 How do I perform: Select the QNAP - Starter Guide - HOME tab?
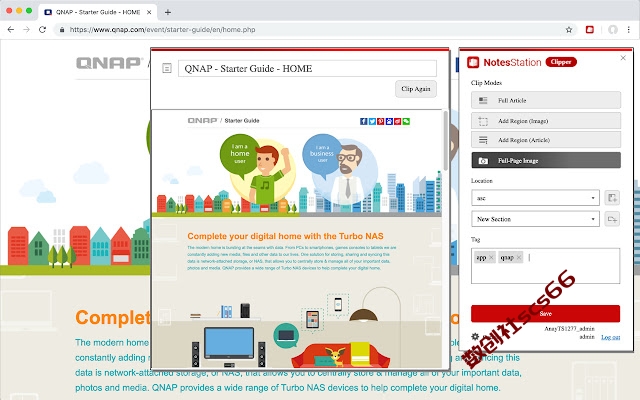click(x=98, y=12)
